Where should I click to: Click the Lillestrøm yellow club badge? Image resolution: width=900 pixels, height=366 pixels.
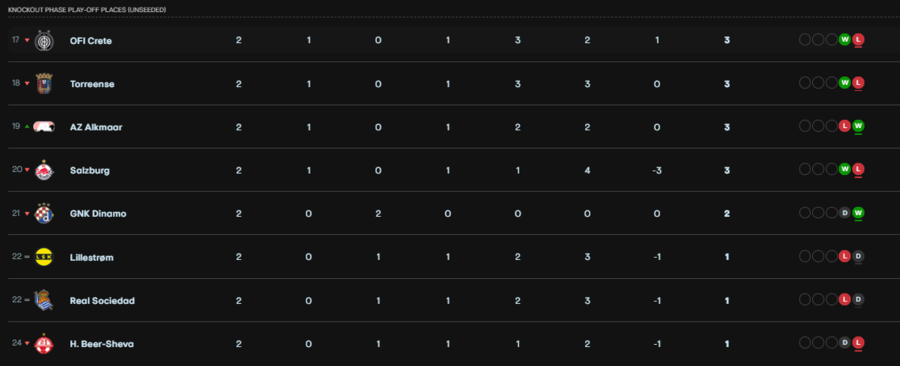[x=44, y=257]
